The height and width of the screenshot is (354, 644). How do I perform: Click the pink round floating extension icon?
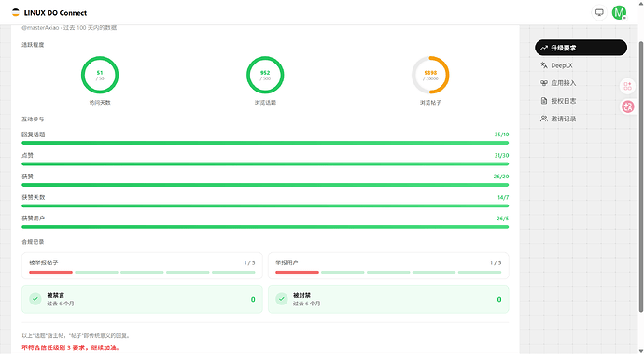pos(627,106)
